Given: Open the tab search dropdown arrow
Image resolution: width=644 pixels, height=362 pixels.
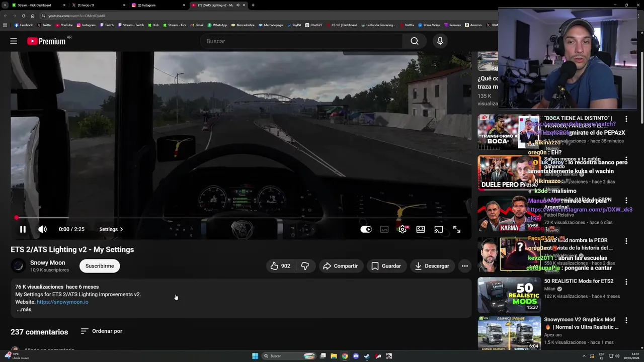Looking at the screenshot, I should click(x=5, y=5).
